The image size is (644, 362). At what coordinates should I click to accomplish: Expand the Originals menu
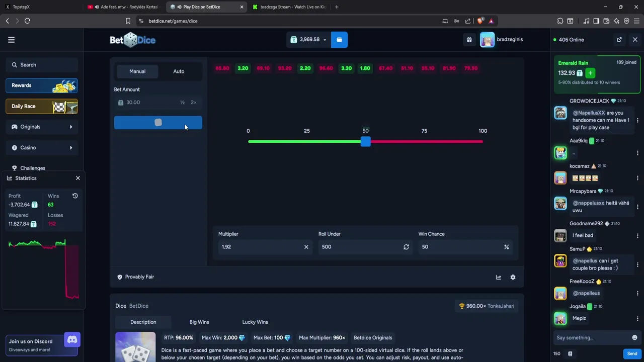42,127
